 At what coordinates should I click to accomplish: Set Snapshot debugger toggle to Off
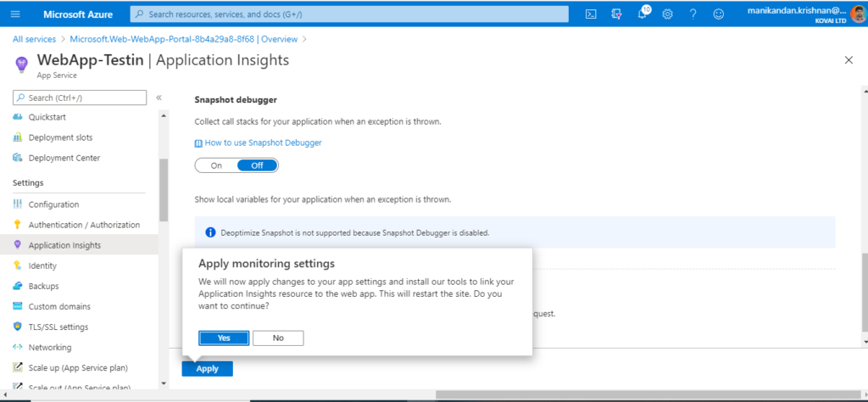[x=258, y=165]
